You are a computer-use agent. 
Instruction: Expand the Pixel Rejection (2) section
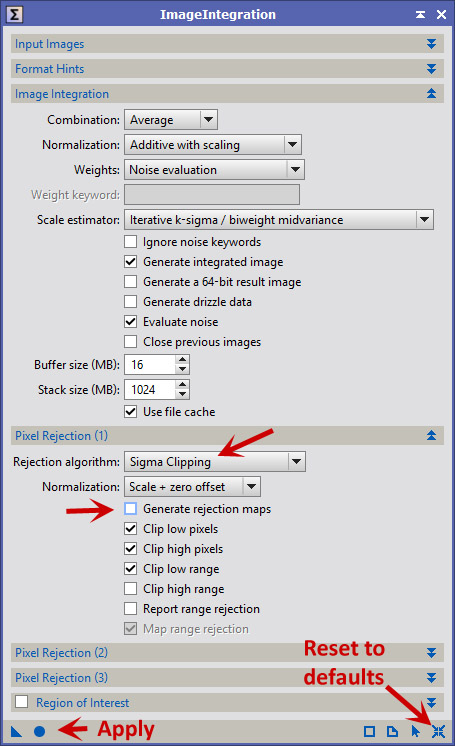tap(227, 652)
